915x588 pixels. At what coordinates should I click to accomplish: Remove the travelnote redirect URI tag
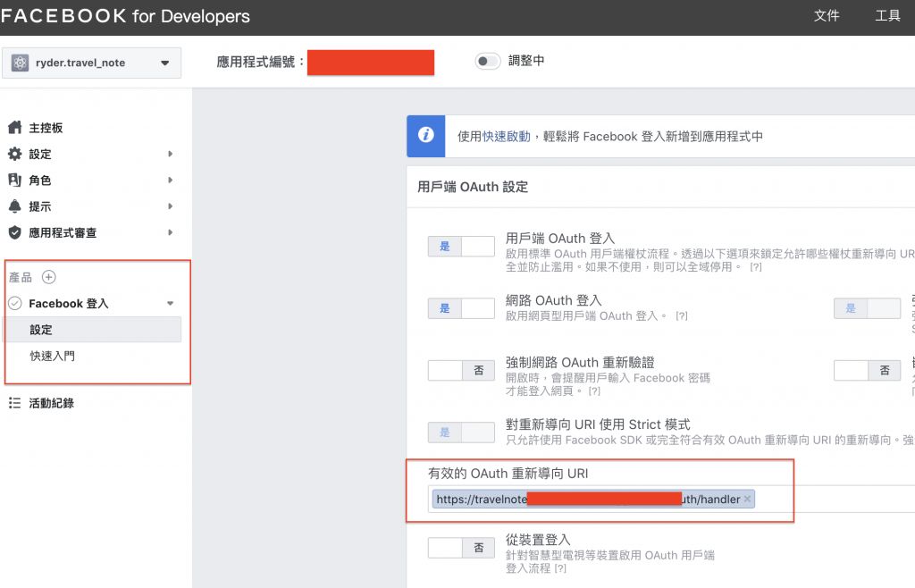pyautogui.click(x=747, y=500)
